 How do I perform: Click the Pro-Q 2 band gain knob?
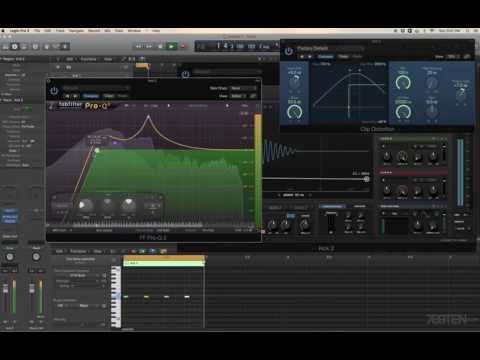[107, 205]
